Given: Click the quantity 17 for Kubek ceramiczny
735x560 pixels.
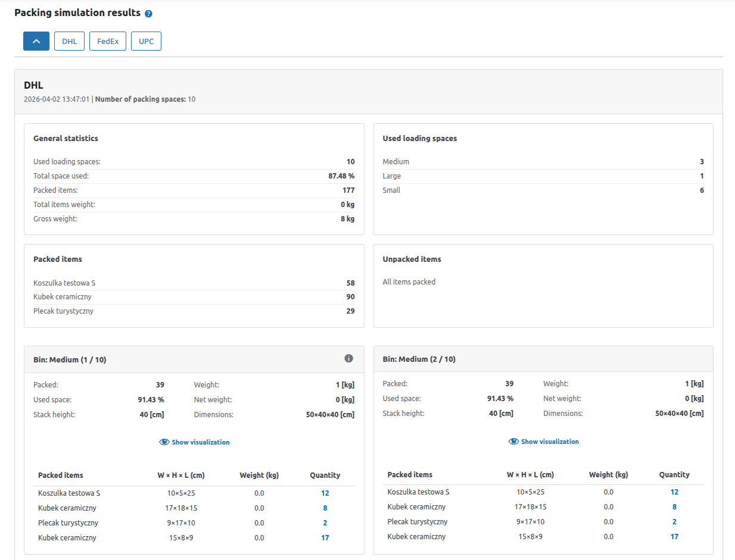Looking at the screenshot, I should pos(325,537).
